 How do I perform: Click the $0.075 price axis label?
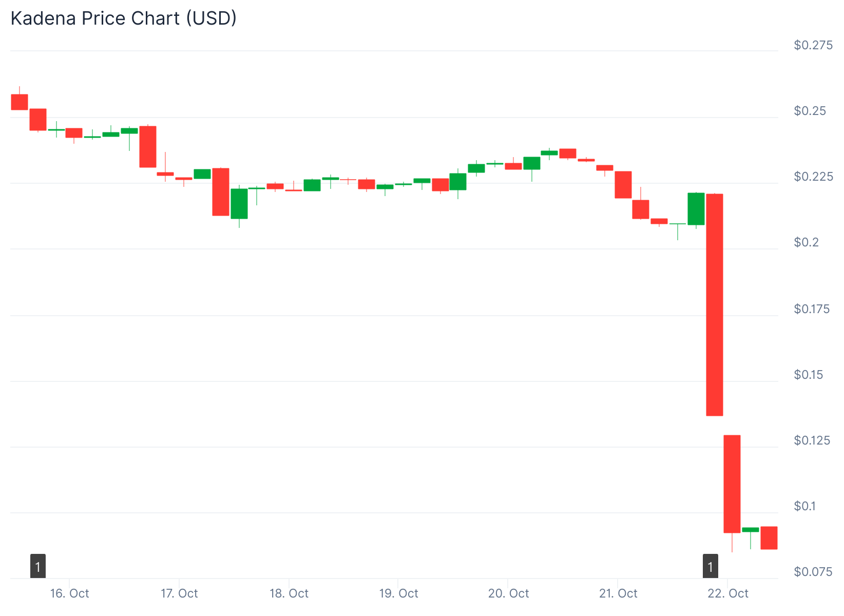[x=813, y=572]
